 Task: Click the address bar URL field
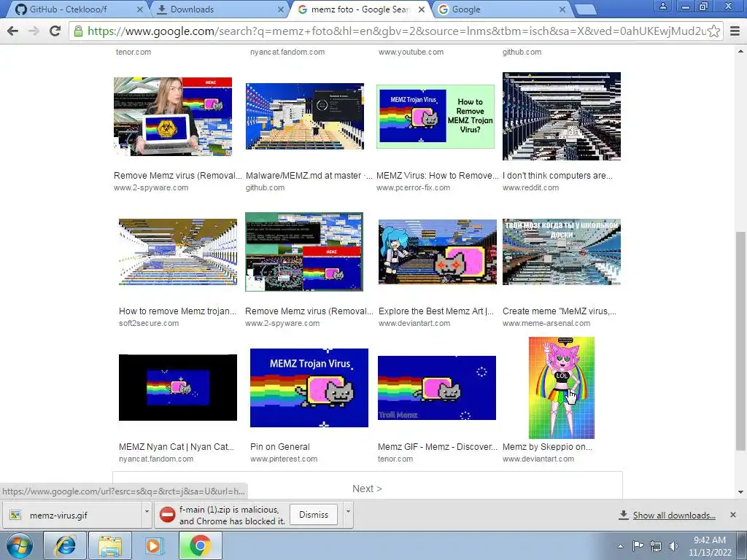(x=395, y=31)
